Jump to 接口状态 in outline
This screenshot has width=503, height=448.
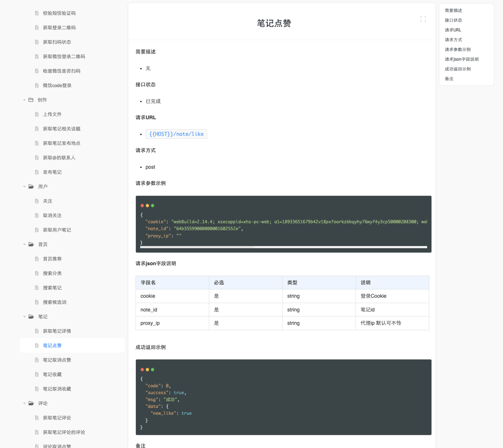pyautogui.click(x=453, y=20)
